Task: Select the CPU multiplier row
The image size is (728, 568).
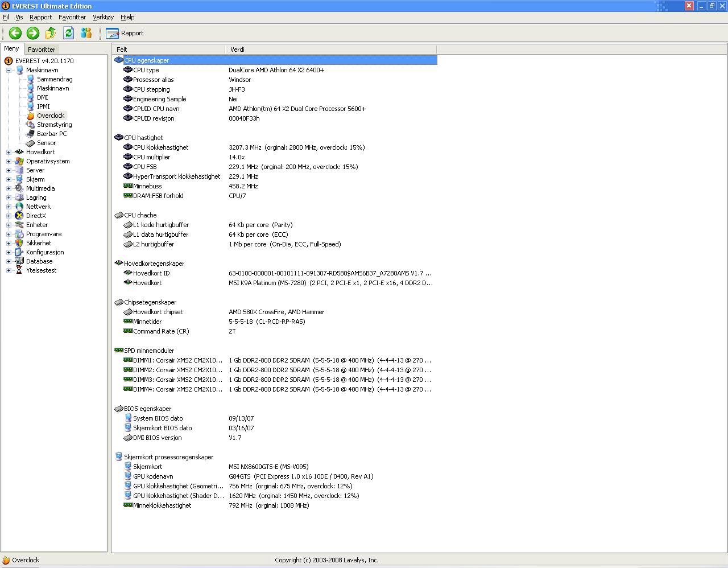Action: click(x=275, y=157)
